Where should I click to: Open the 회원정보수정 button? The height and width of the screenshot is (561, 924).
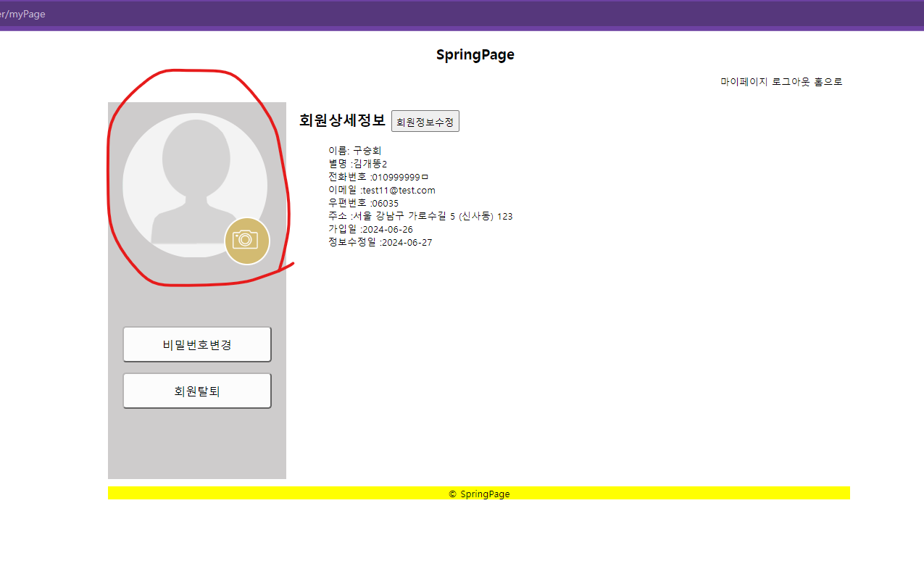coord(425,122)
